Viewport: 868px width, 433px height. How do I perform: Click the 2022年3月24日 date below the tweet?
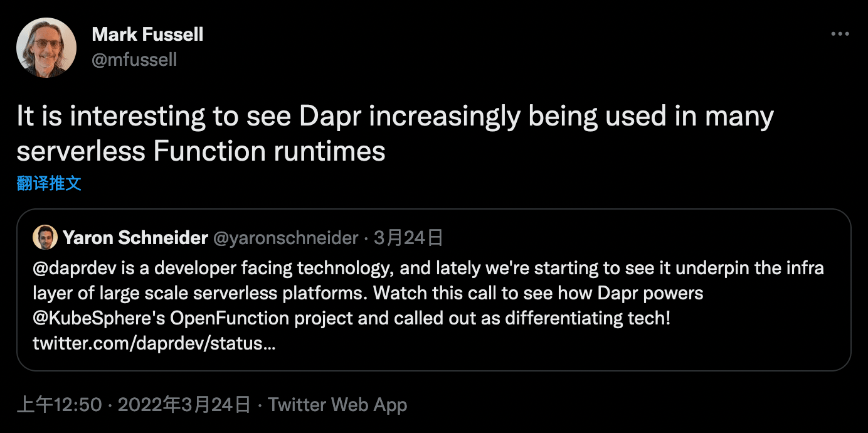click(x=184, y=405)
